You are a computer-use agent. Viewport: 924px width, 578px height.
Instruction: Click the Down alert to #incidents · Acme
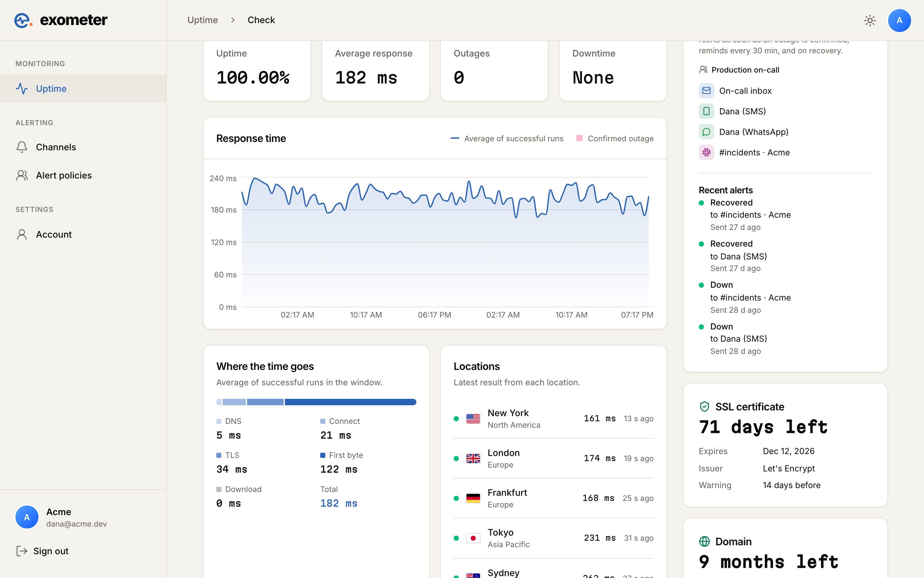(745, 297)
